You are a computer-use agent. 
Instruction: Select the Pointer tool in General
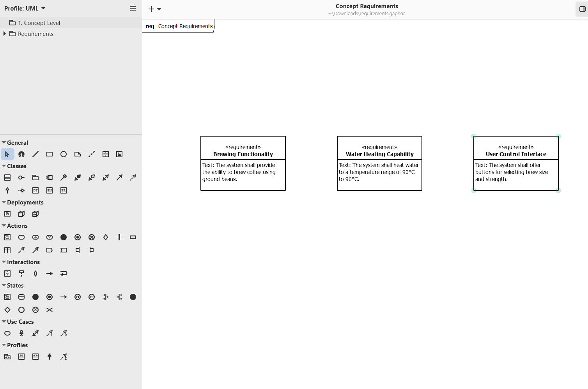coord(7,154)
